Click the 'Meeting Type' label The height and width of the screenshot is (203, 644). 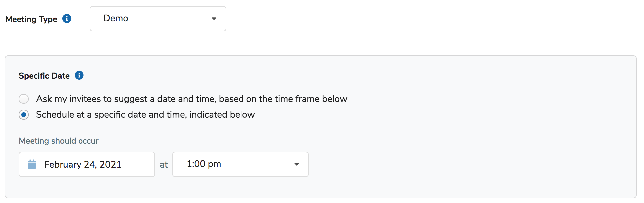(x=31, y=19)
